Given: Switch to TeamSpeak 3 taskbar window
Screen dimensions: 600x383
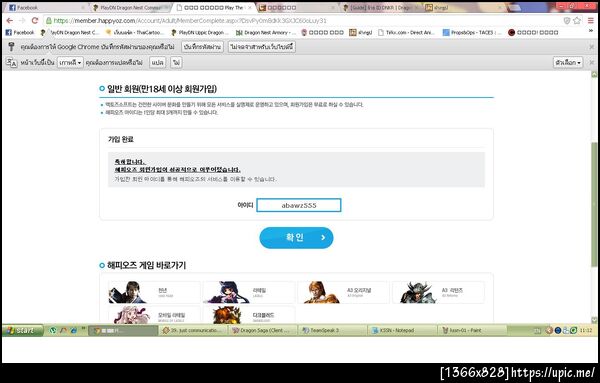Looking at the screenshot, I should click(x=332, y=330).
